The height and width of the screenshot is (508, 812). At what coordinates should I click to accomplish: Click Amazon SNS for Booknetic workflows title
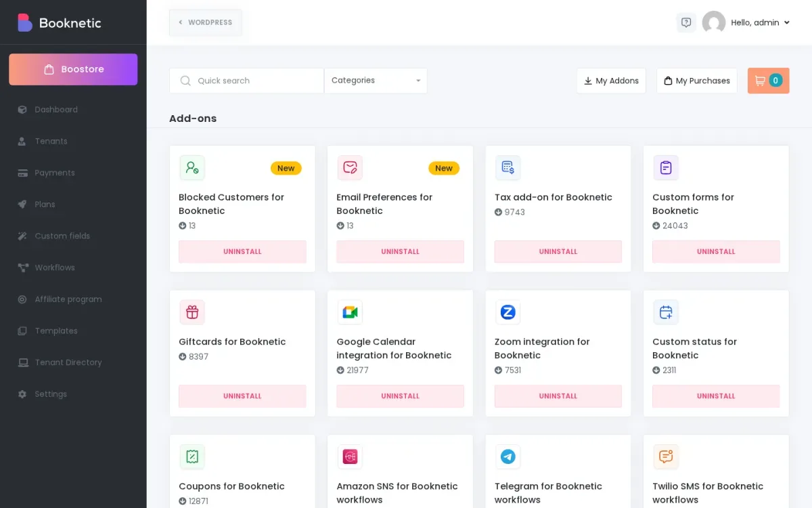[397, 493]
